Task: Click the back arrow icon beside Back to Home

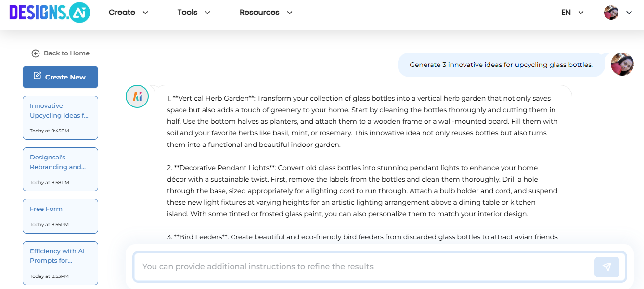Action: tap(35, 53)
